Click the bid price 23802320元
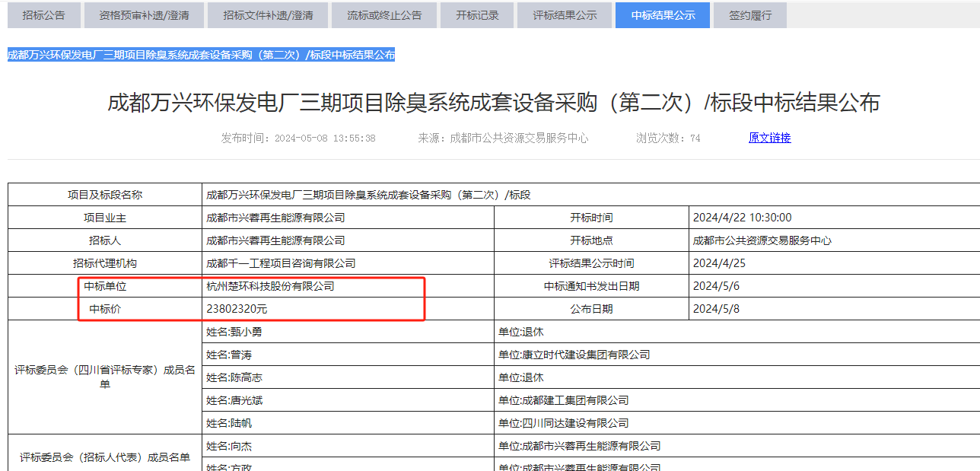980x471 pixels. click(x=348, y=309)
